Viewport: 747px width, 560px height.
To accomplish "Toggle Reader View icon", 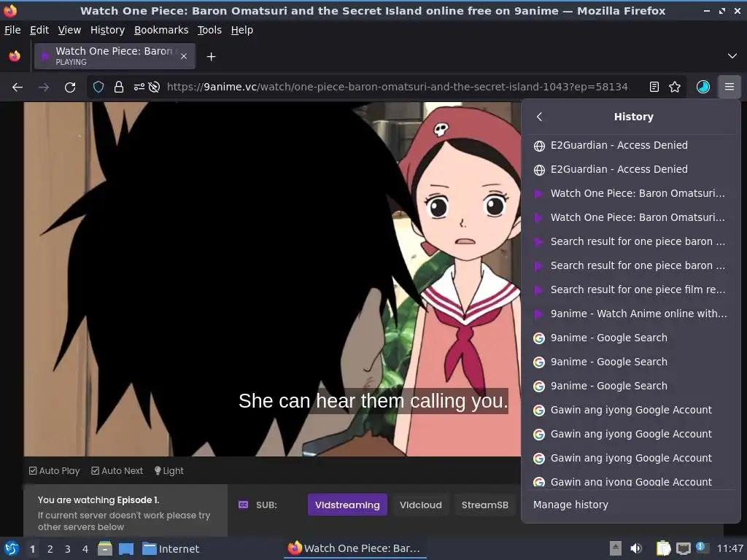I will pyautogui.click(x=654, y=87).
